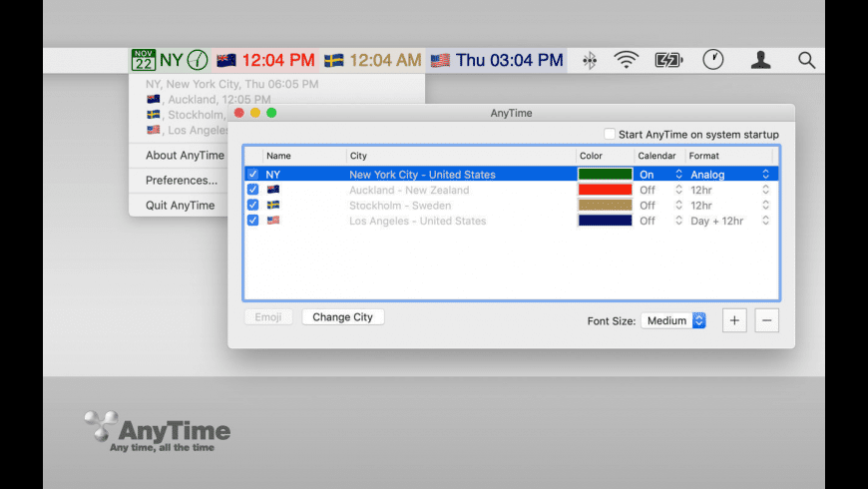The image size is (868, 489).
Task: Select Stockholm entry in dropdown menu
Action: [187, 115]
